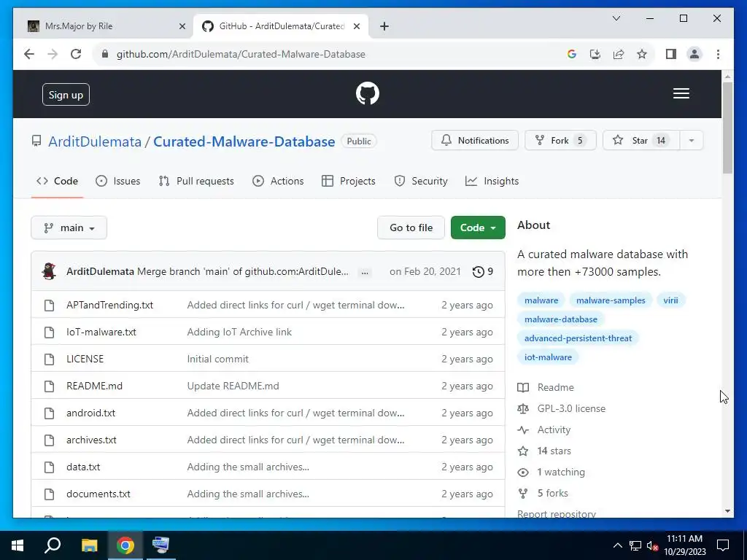This screenshot has width=747, height=560.
Task: Open the IoT-malware.txt file
Action: [101, 332]
